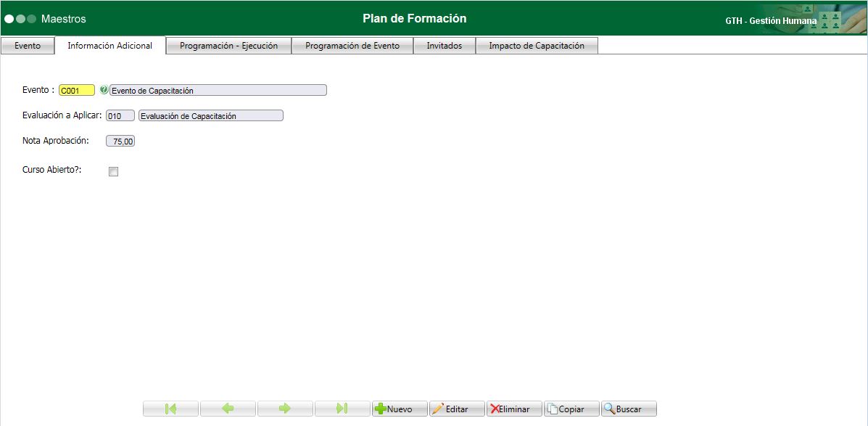Toggle the Curso Abierto checkbox
This screenshot has height=426, width=868.
pyautogui.click(x=113, y=172)
